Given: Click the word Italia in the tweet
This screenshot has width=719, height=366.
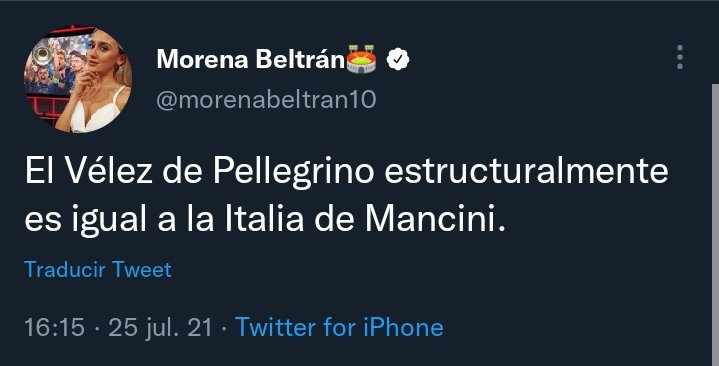Looking at the screenshot, I should pyautogui.click(x=264, y=219).
